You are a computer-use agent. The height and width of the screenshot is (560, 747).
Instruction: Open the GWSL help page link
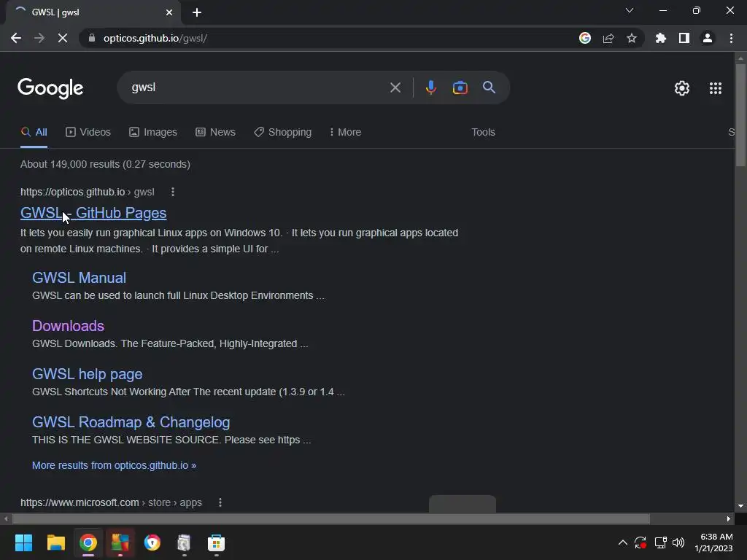[88, 374]
